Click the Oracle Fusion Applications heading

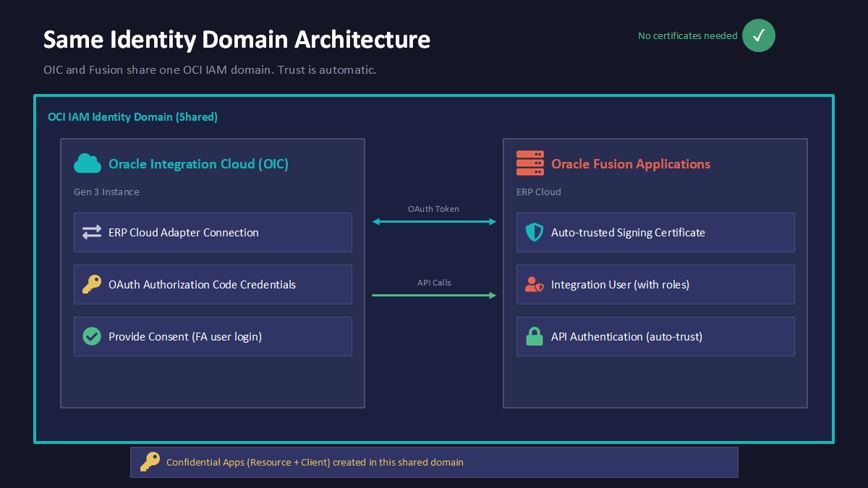point(631,164)
